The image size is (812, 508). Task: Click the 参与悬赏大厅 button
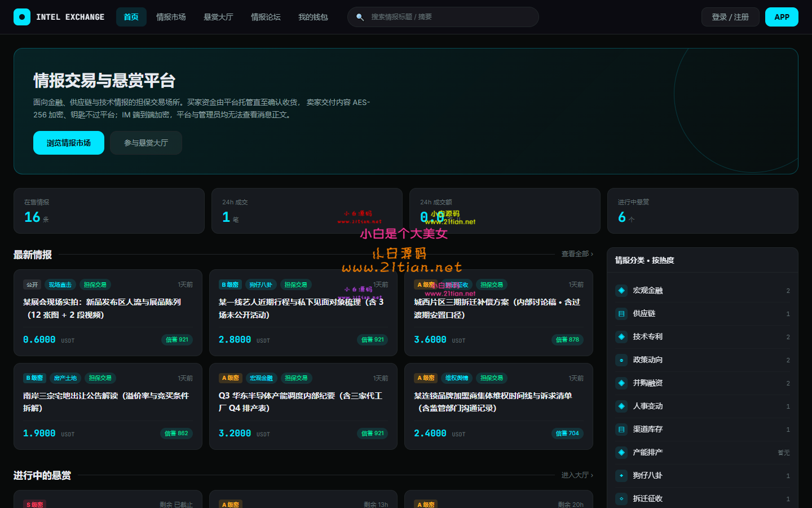(146, 143)
